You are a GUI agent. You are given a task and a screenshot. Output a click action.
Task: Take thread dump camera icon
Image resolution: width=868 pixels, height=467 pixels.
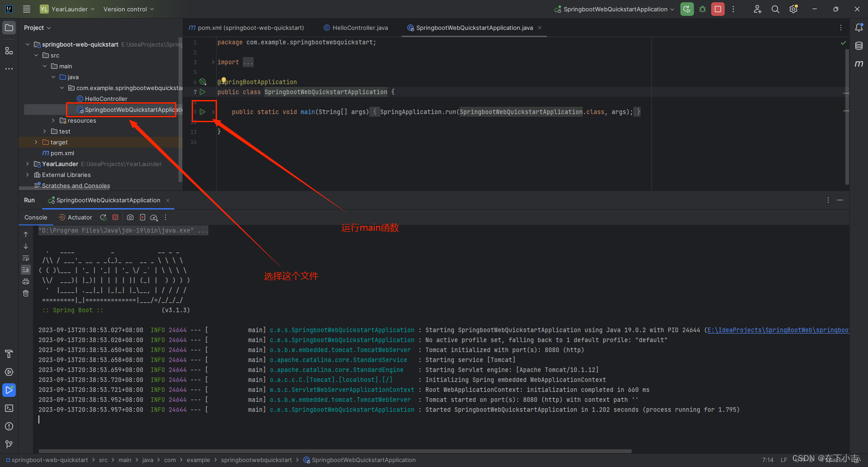(130, 218)
